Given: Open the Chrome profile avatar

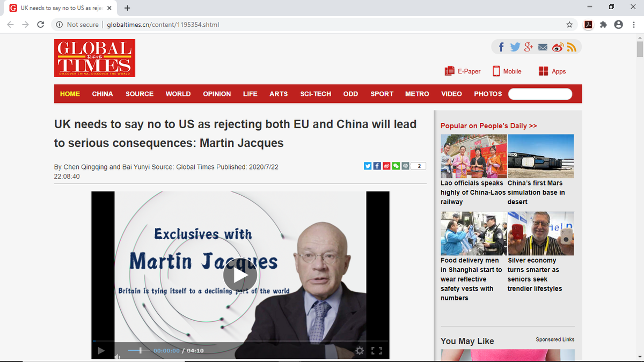Looking at the screenshot, I should click(618, 25).
